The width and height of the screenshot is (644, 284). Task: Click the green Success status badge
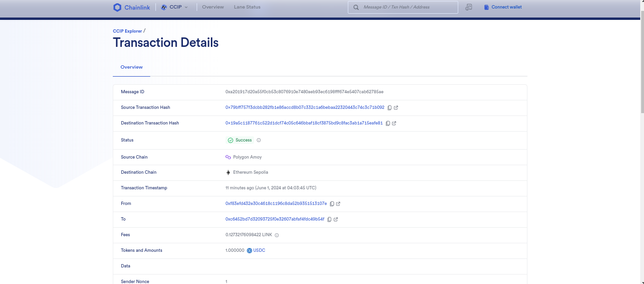coord(240,140)
